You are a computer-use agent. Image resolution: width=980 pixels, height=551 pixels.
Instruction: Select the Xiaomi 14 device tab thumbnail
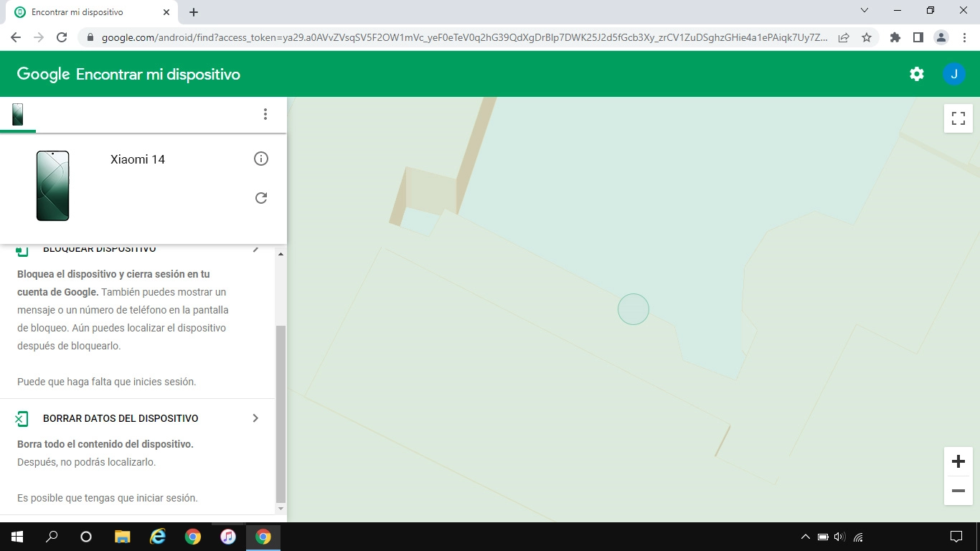(18, 114)
